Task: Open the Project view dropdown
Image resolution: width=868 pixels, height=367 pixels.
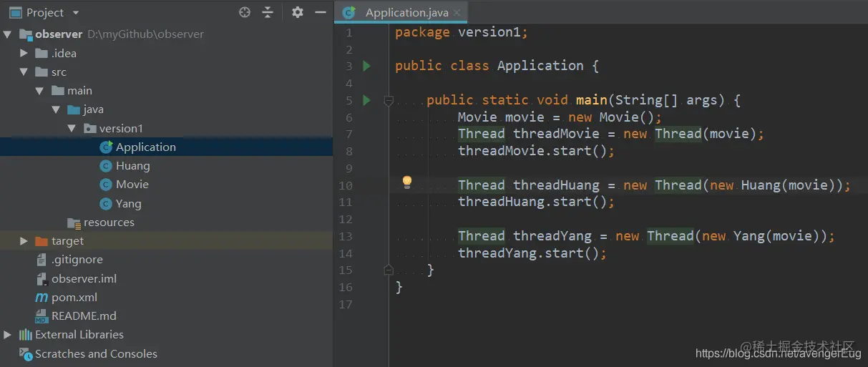Action: click(76, 13)
